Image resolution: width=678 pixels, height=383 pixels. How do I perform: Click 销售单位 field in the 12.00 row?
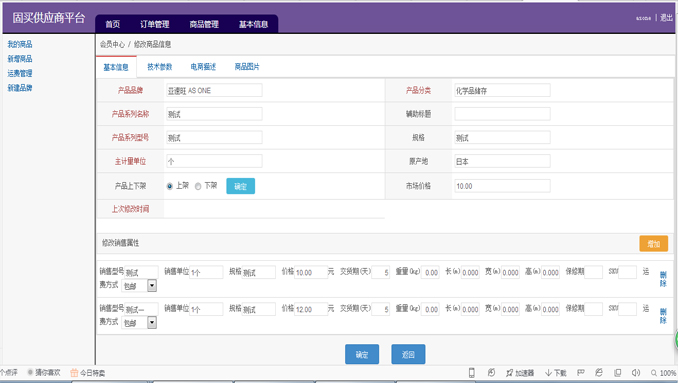[206, 309]
